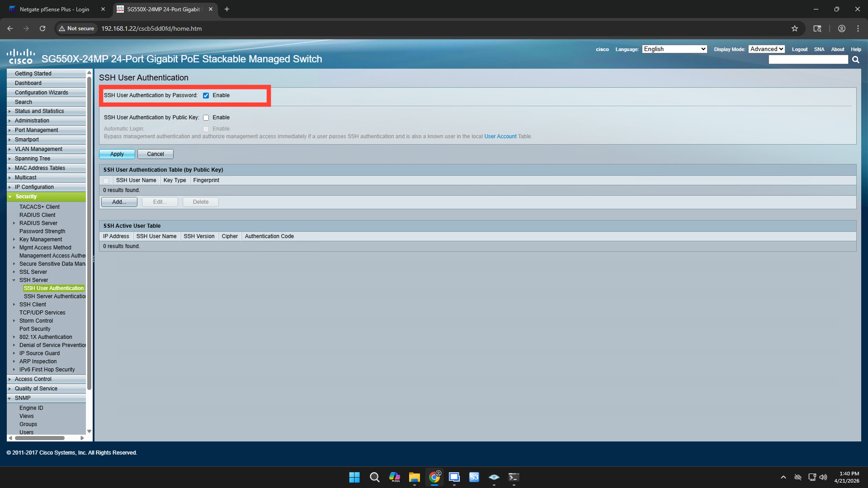Open the Display Mode dropdown
This screenshot has width=868, height=488.
click(766, 49)
